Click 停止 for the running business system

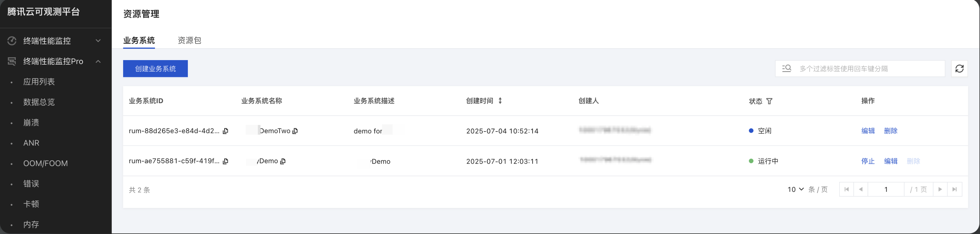[868, 161]
